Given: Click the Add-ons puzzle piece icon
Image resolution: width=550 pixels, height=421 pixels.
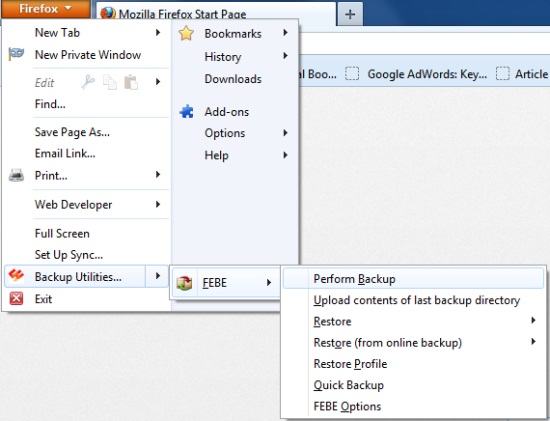Looking at the screenshot, I should (x=186, y=112).
